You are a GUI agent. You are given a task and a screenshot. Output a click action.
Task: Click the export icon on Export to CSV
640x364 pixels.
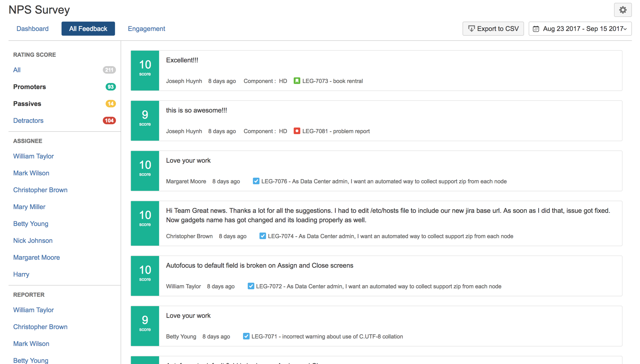click(x=471, y=29)
